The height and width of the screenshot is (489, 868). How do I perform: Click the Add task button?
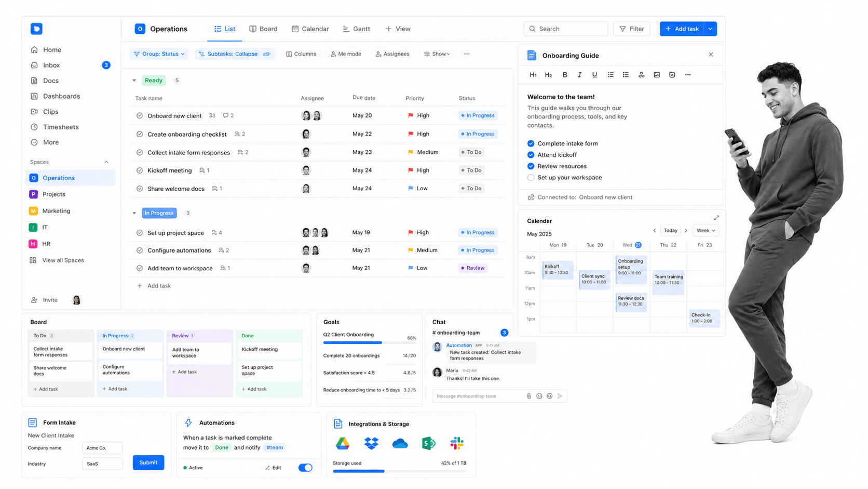(x=682, y=29)
